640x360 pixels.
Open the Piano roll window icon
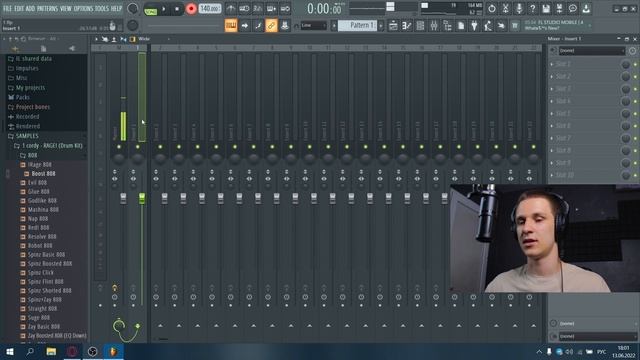pyautogui.click(x=407, y=26)
